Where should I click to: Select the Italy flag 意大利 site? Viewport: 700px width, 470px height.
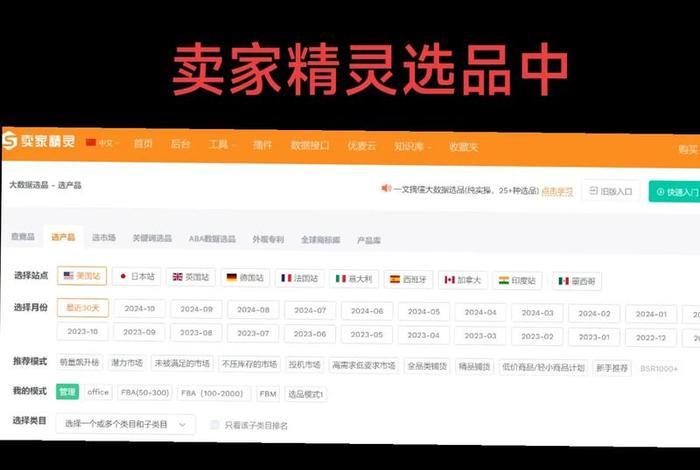(354, 279)
